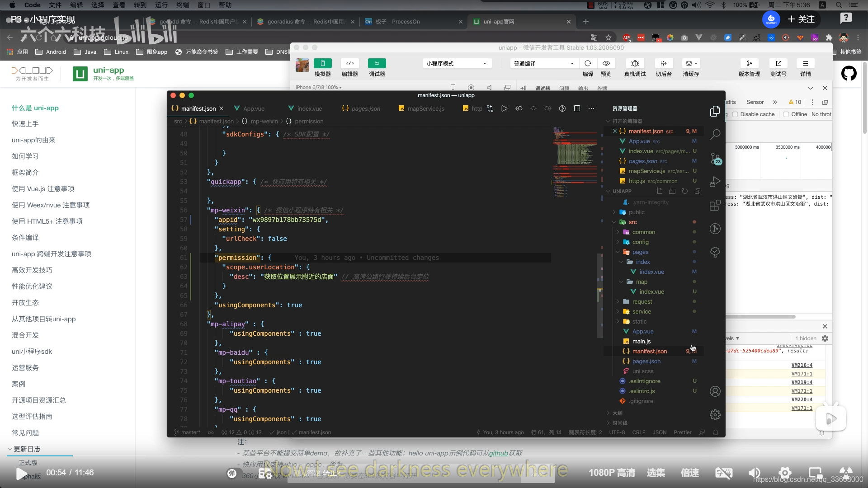The width and height of the screenshot is (868, 488).
Task: Enable the Disable cache checkbox
Action: [x=736, y=114]
